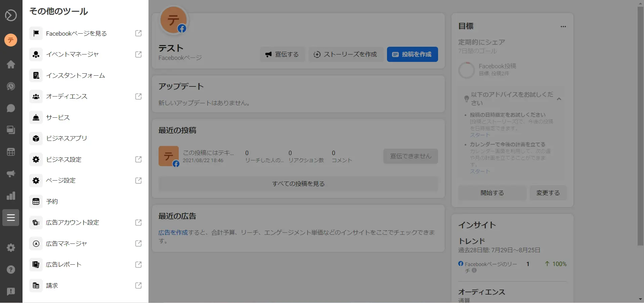Click the Meta Business Suite logo icon
The image size is (644, 303).
11,15
